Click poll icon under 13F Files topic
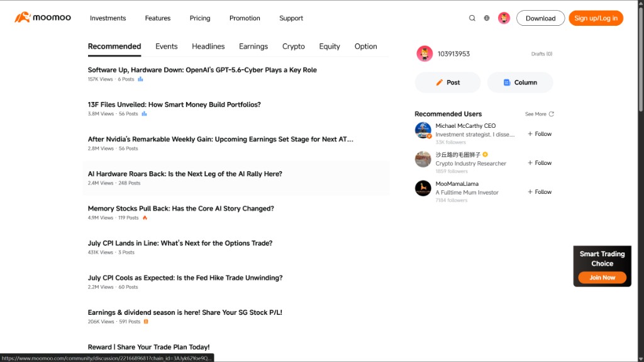 [x=144, y=113]
